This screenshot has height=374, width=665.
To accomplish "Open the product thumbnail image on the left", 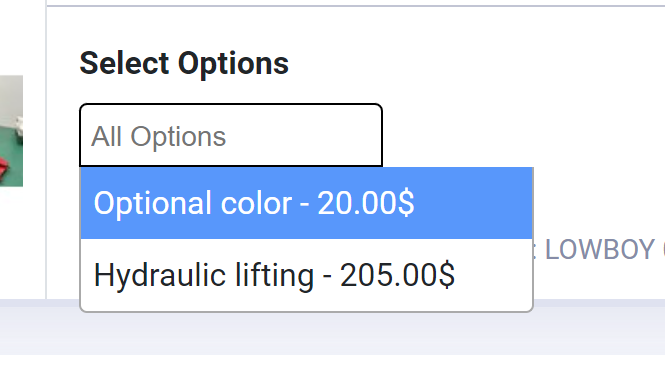I will click(x=11, y=131).
